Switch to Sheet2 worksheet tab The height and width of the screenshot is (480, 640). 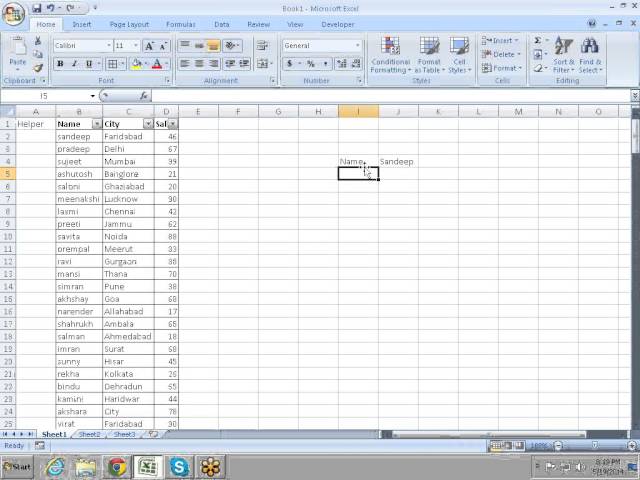coord(89,434)
